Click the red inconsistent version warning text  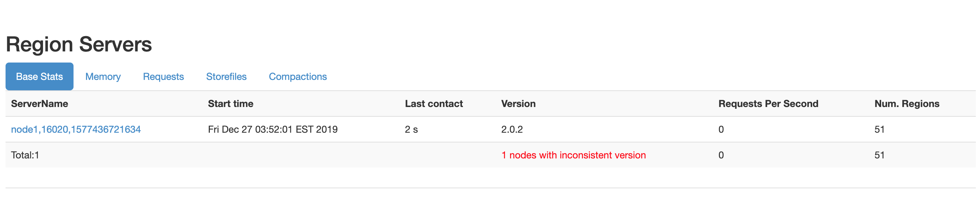[573, 155]
